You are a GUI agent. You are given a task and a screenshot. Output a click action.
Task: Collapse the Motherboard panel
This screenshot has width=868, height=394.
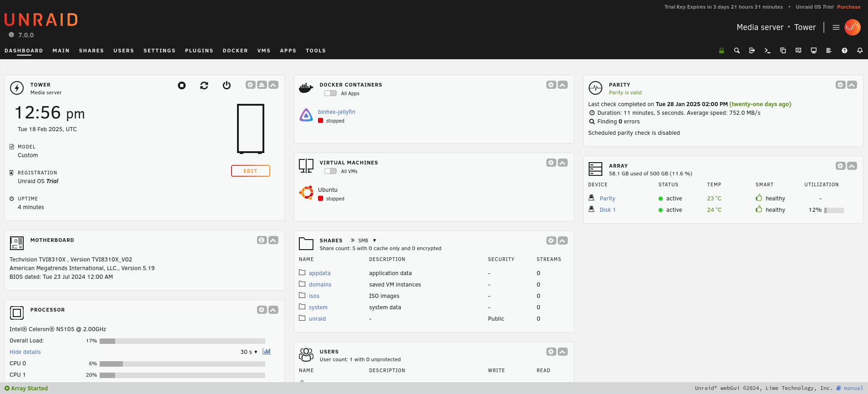273,240
